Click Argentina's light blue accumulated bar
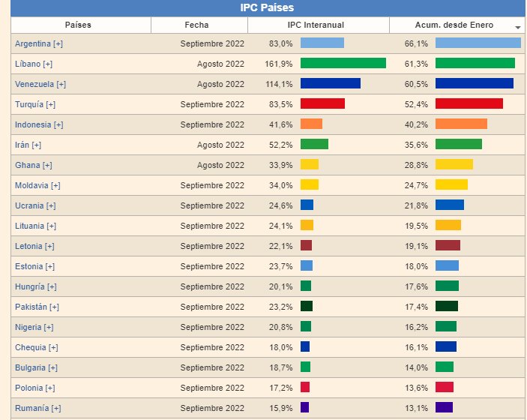 [x=478, y=43]
